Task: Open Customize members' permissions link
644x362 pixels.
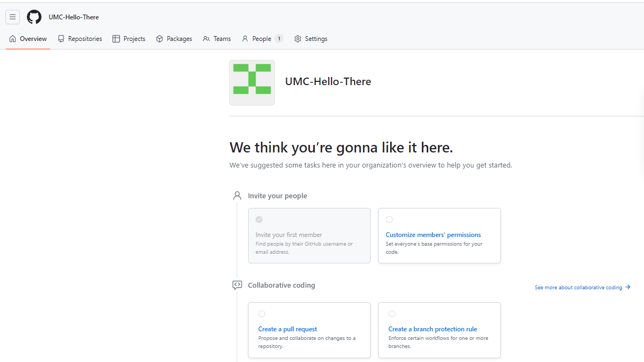Action: [433, 235]
